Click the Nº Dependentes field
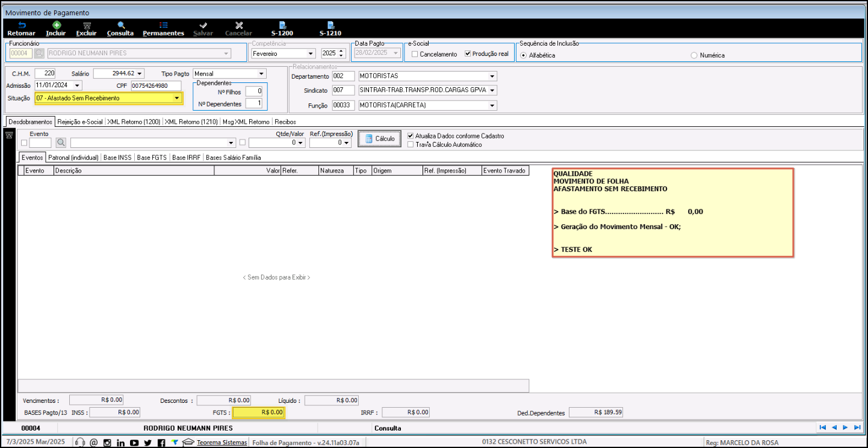Viewport: 868px width, 448px height. tap(254, 103)
